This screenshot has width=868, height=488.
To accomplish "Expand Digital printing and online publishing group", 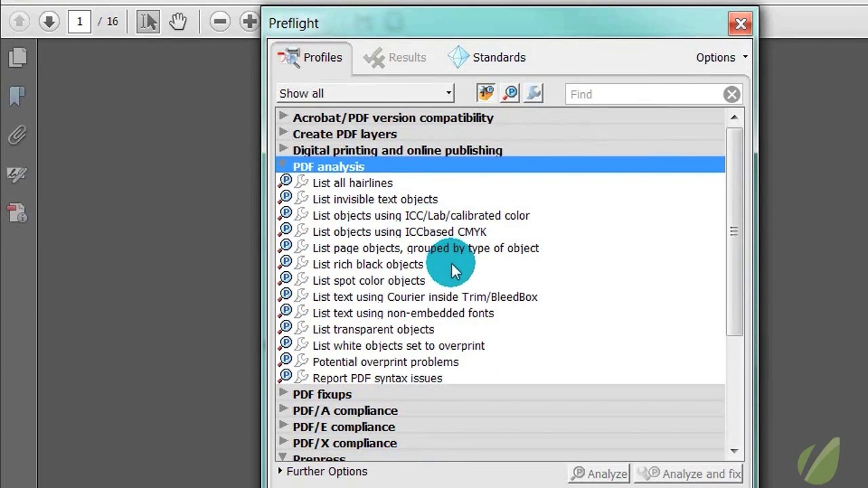I will [x=283, y=149].
